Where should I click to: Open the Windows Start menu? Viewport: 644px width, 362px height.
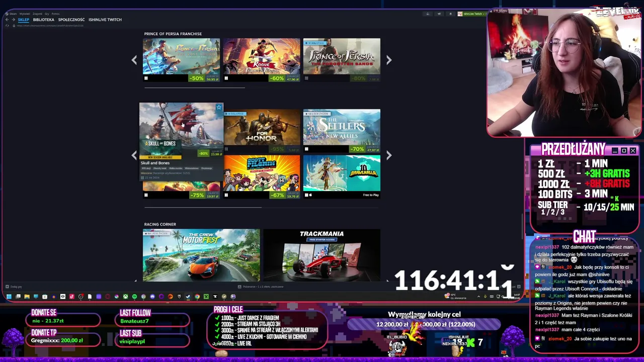click(x=9, y=297)
